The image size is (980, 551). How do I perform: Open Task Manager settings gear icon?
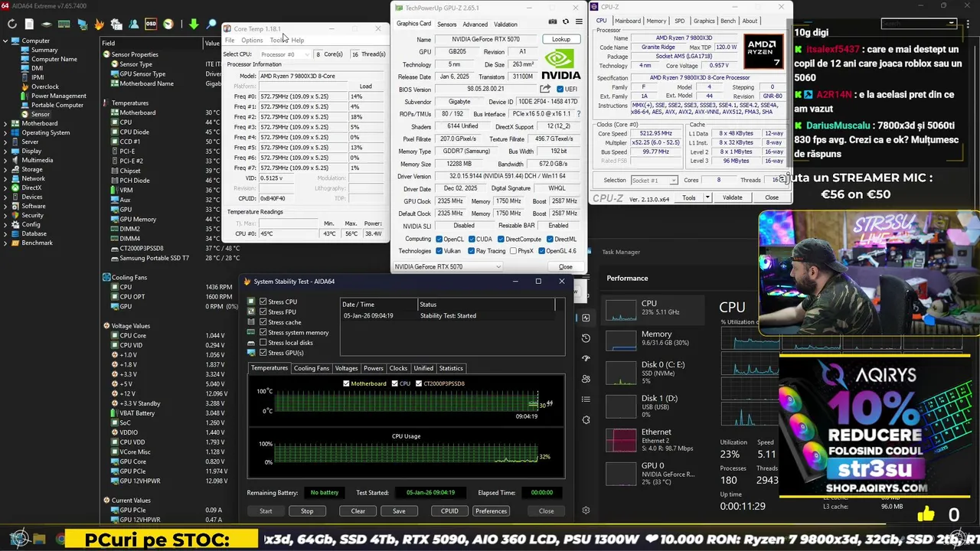click(x=586, y=510)
